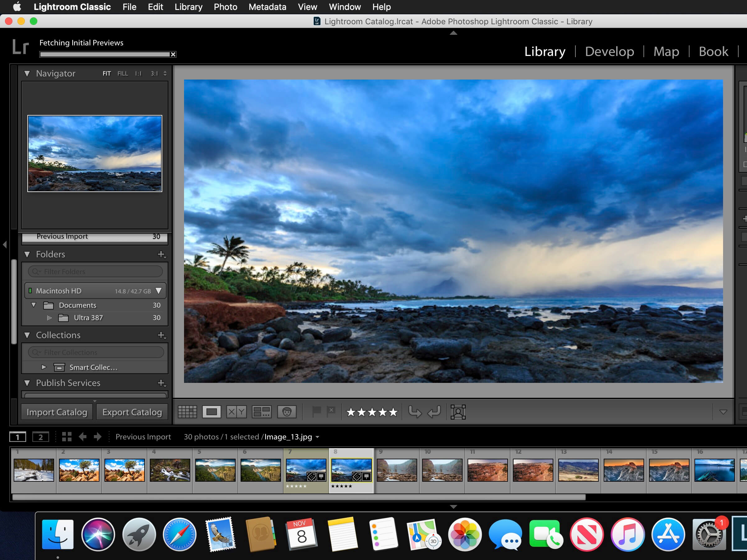Open grid view from filmstrip icon
The height and width of the screenshot is (560, 747).
tap(67, 437)
